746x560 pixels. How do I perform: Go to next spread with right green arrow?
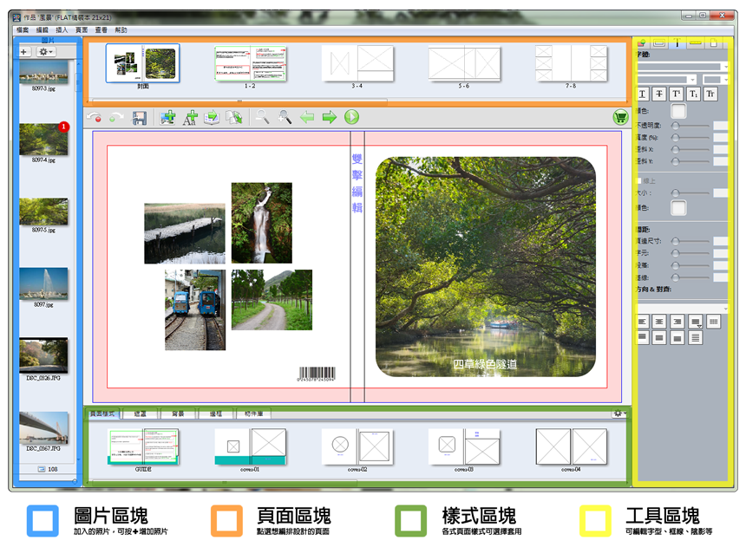(330, 117)
